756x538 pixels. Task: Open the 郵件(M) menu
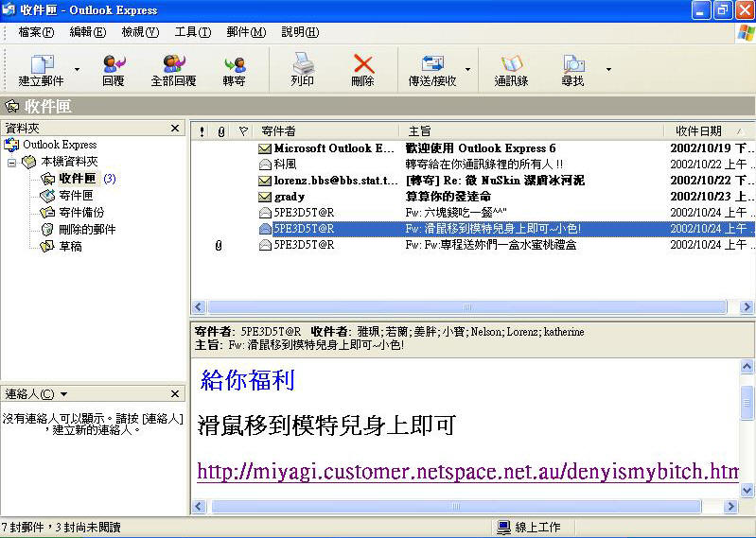coord(246,32)
